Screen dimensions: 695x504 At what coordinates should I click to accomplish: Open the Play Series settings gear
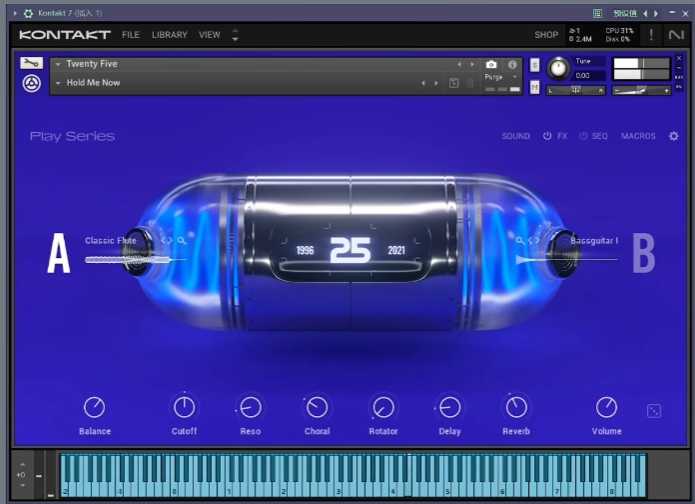pyautogui.click(x=673, y=136)
